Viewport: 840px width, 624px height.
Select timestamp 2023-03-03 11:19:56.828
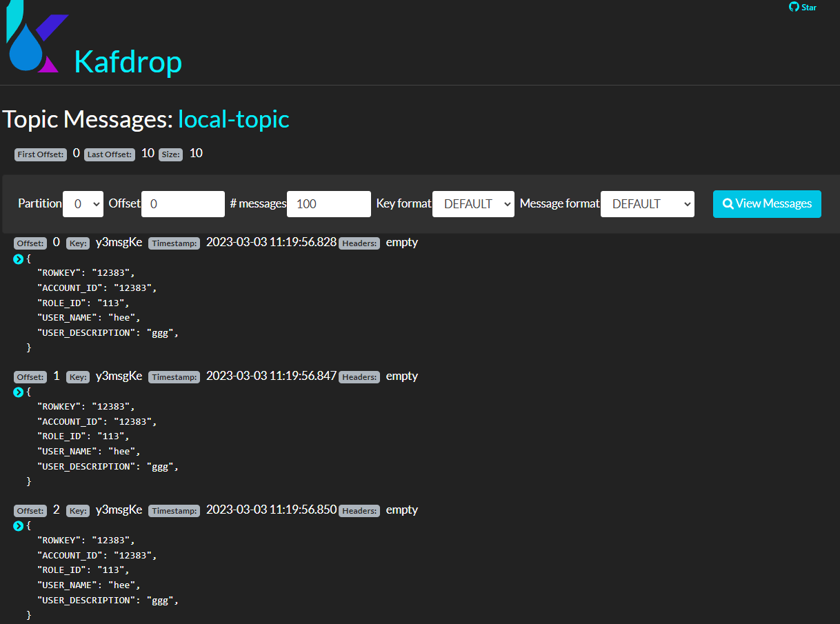click(x=271, y=242)
